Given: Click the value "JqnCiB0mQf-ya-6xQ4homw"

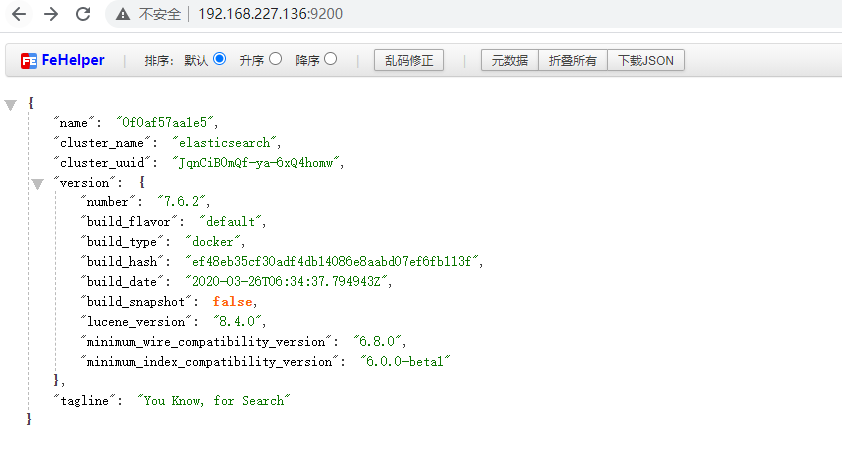Looking at the screenshot, I should 256,163.
